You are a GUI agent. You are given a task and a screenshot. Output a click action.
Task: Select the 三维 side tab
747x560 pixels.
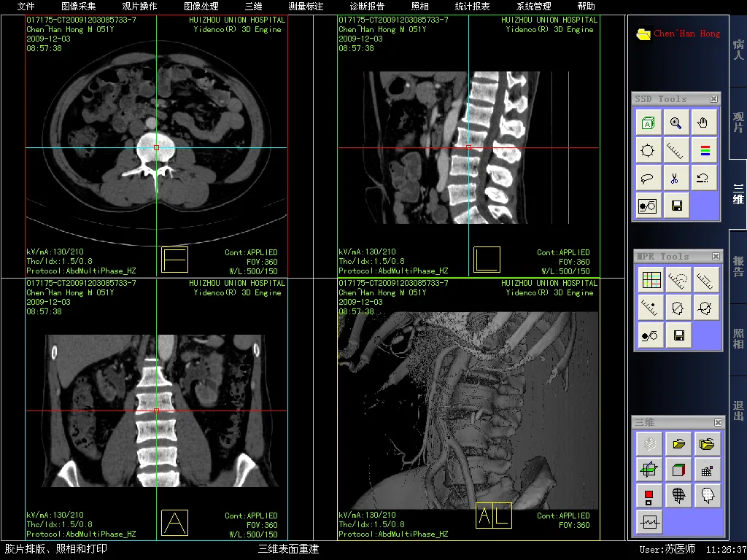point(738,194)
